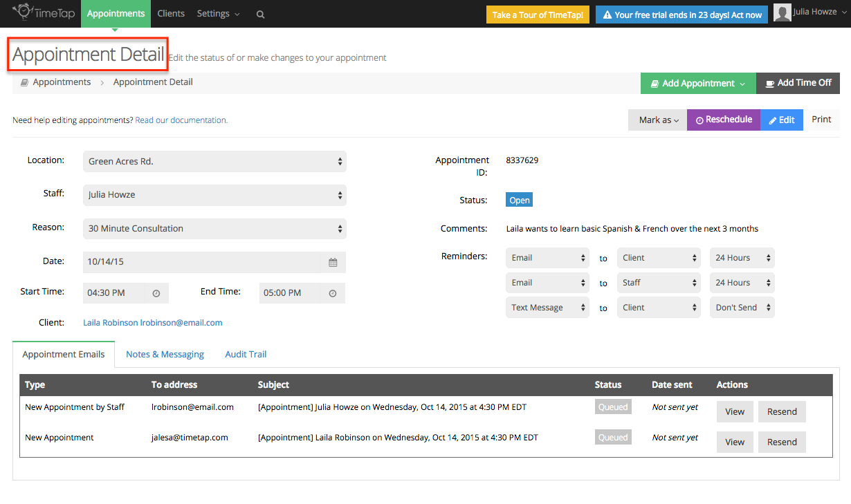Switch to Appointment Emails tab
This screenshot has height=504, width=851.
(64, 354)
